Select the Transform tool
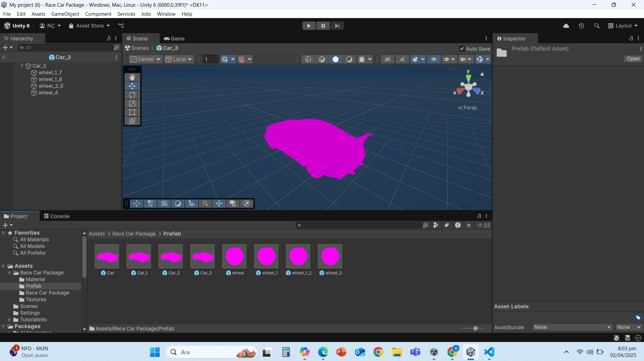 pyautogui.click(x=132, y=121)
